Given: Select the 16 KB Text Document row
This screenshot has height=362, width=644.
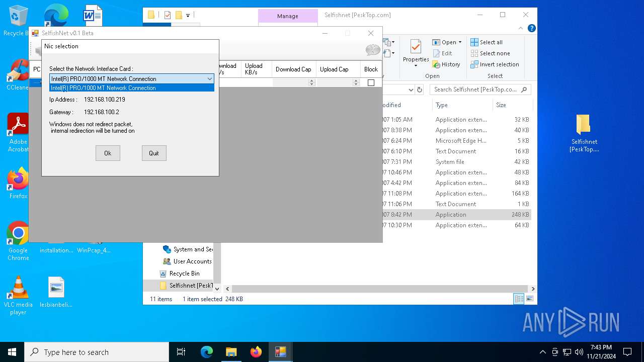Looking at the screenshot, I should pos(456,151).
